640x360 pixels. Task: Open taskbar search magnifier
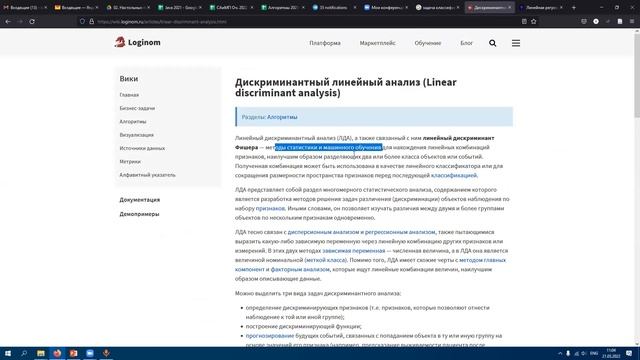[x=24, y=353]
